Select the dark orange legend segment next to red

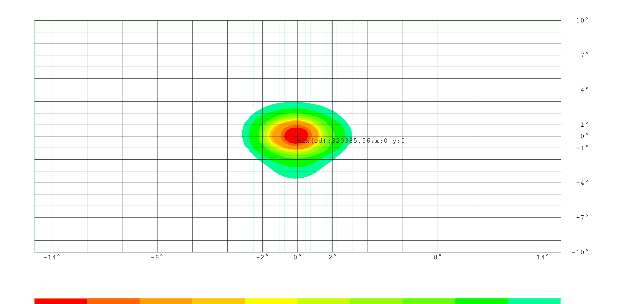tap(113, 301)
